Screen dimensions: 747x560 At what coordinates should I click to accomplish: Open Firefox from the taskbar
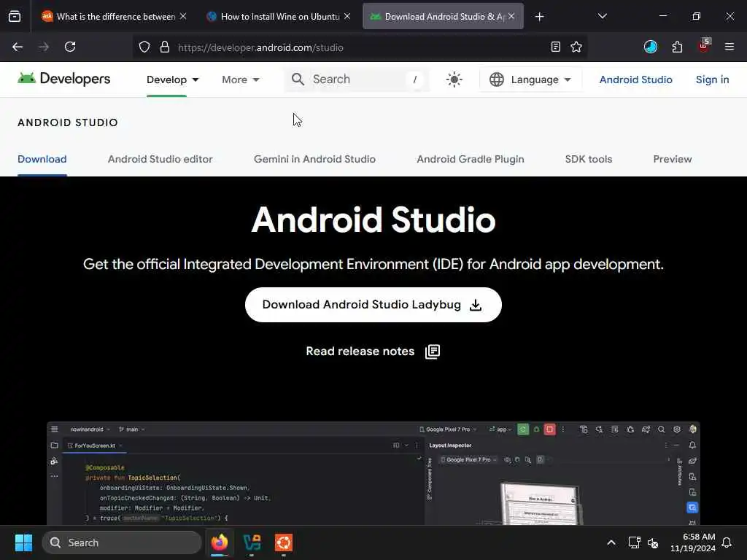point(220,542)
